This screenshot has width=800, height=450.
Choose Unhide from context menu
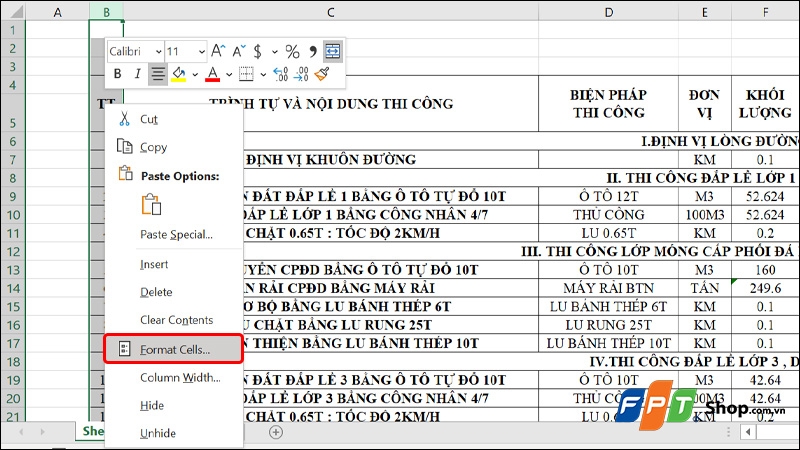pos(173,433)
